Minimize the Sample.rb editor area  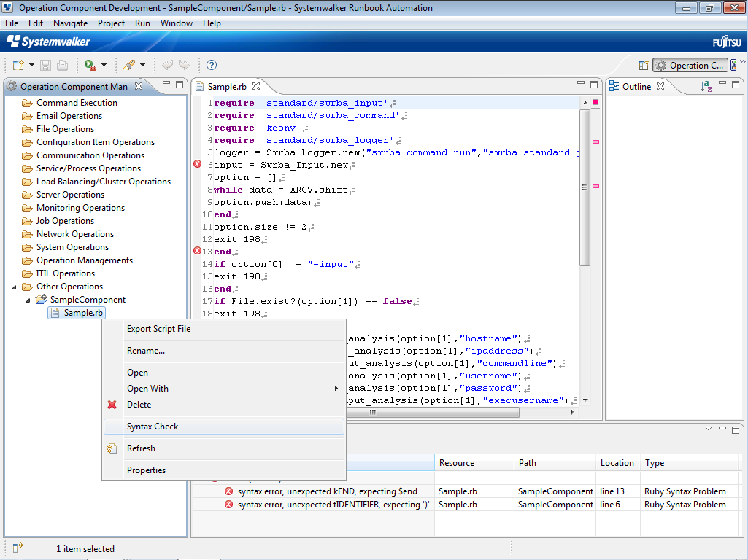581,84
